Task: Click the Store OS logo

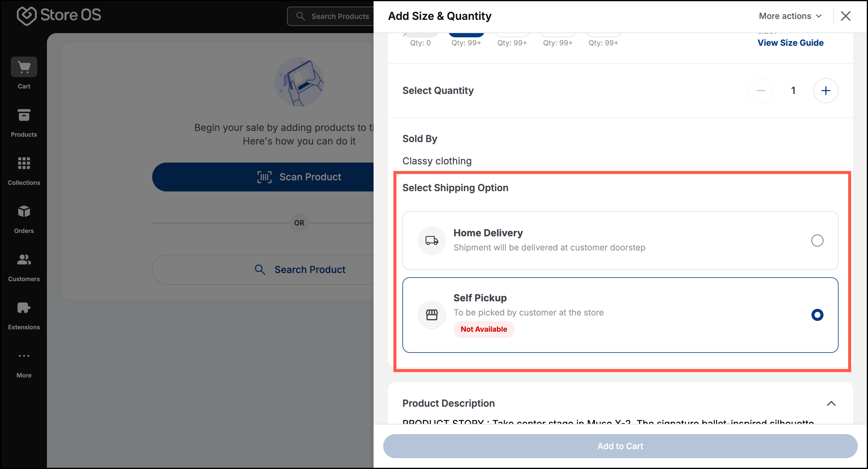Action: click(x=59, y=15)
